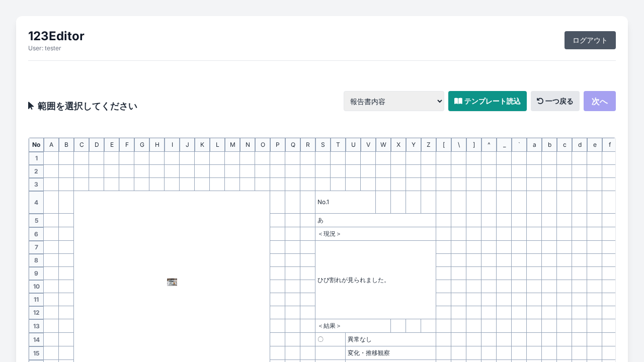Click the undo arrow icon on 一つ戻る
The height and width of the screenshot is (362, 644).
click(x=540, y=101)
